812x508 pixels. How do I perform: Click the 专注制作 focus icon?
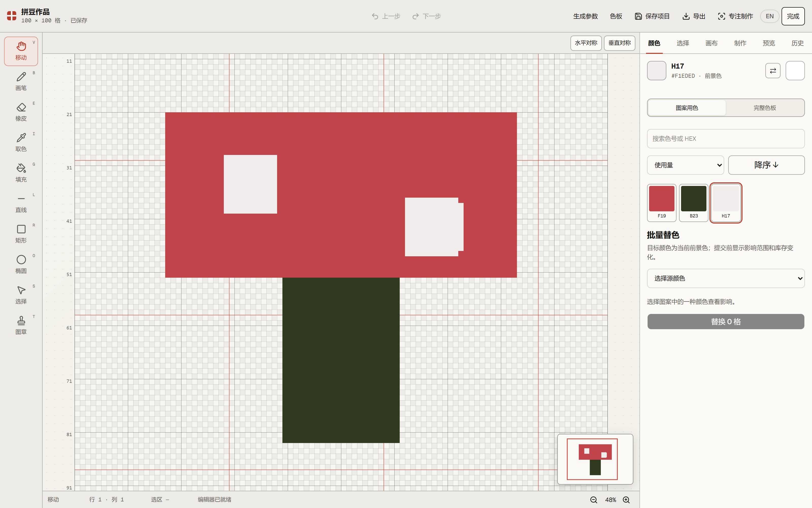(x=721, y=16)
